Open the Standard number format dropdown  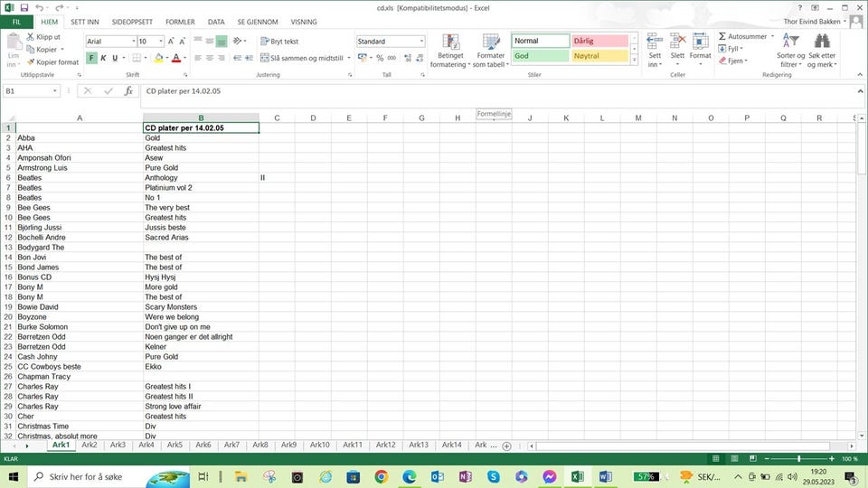421,42
